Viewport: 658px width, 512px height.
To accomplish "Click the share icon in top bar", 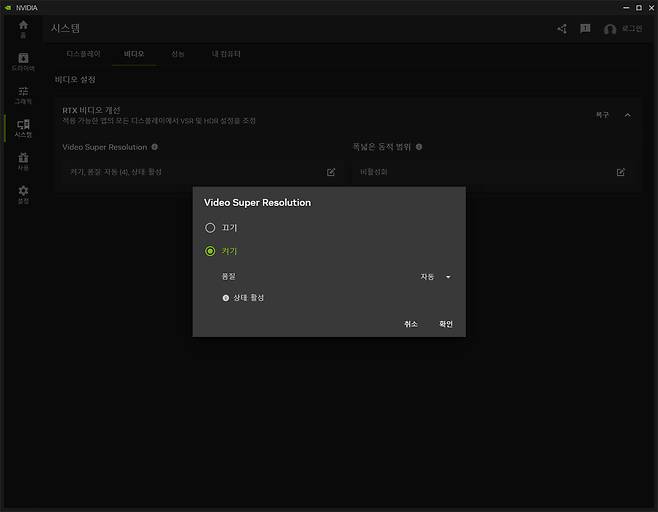I will coord(562,29).
